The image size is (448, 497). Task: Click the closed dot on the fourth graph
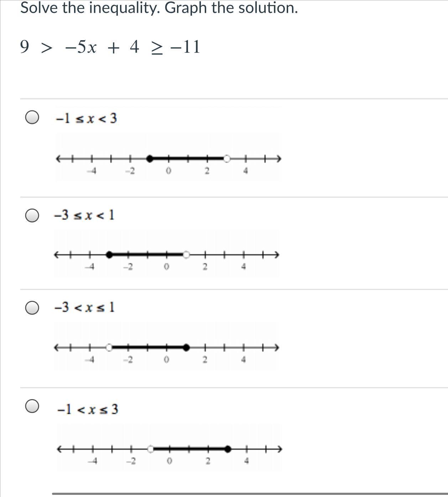coord(228,449)
